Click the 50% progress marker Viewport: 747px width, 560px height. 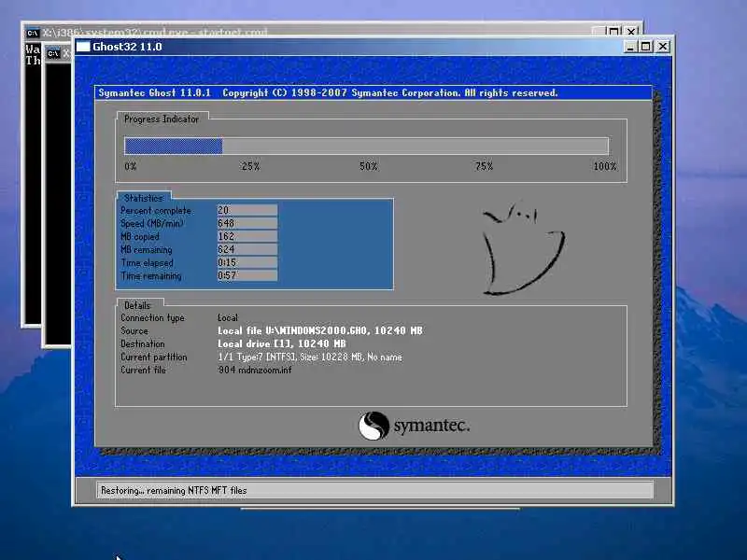point(368,166)
